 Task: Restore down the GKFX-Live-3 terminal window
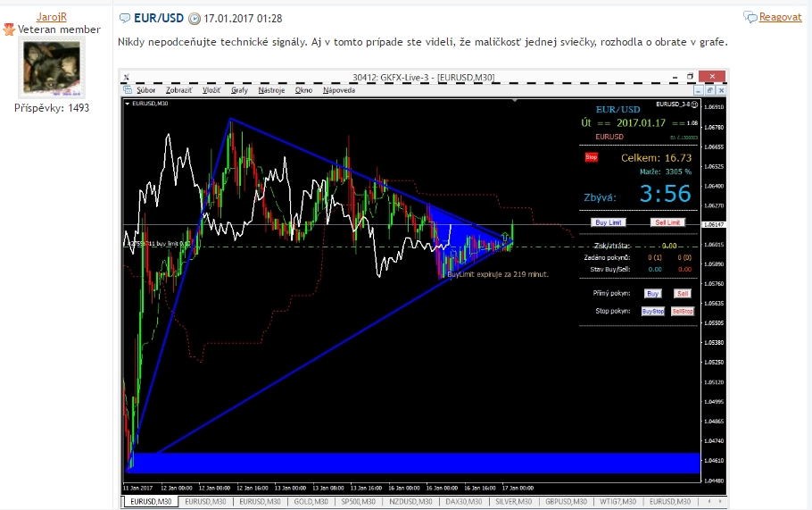pos(690,77)
